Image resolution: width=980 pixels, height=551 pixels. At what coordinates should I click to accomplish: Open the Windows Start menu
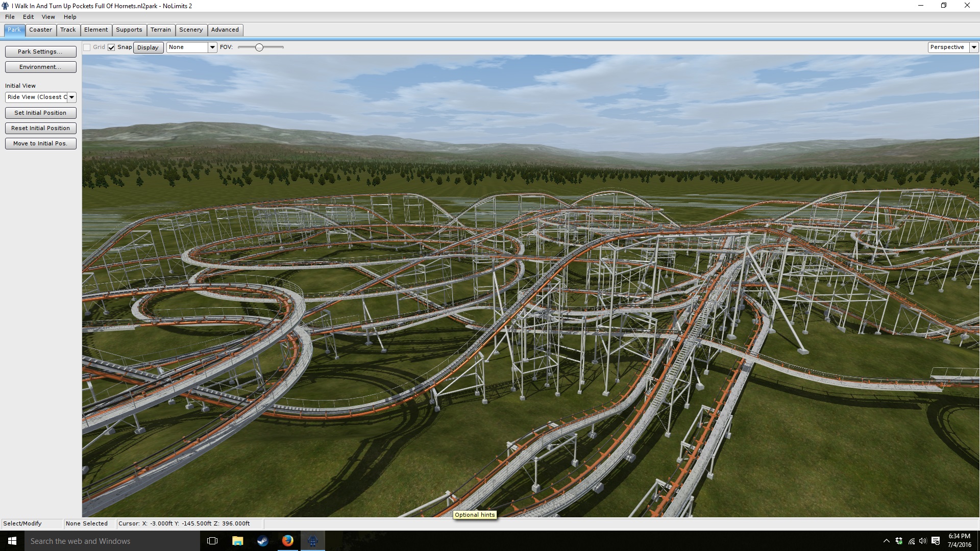[12, 541]
